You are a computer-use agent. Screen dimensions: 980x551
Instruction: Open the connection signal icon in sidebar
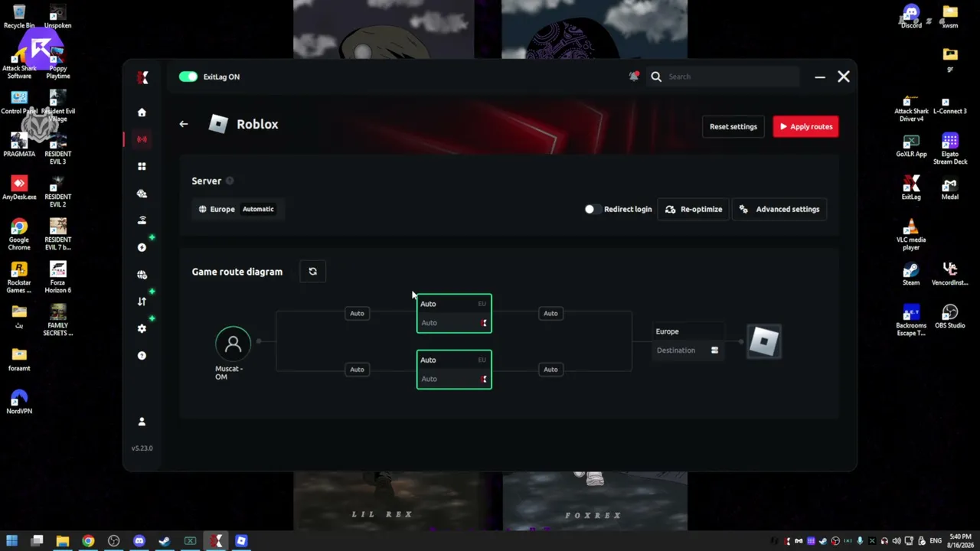(x=142, y=139)
